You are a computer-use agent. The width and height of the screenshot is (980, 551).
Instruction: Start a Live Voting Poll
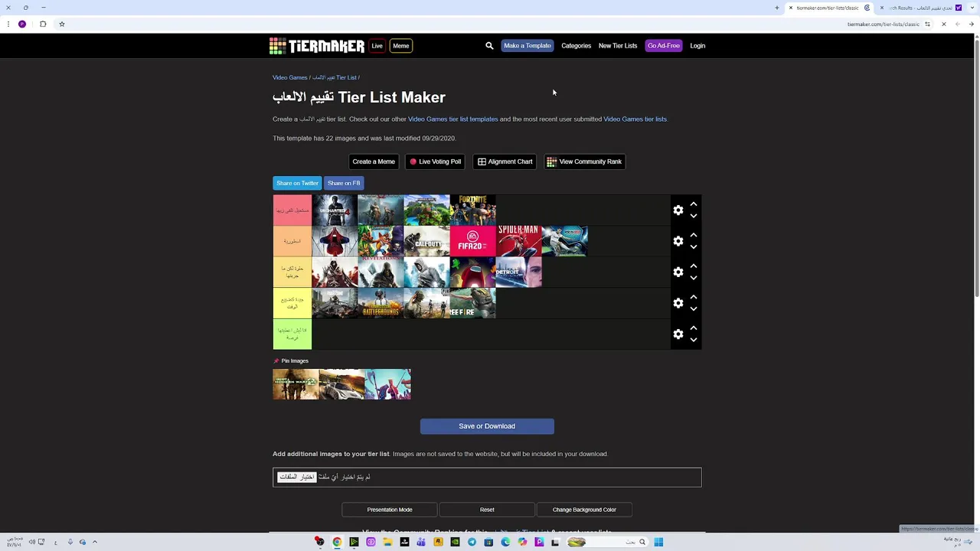click(436, 161)
